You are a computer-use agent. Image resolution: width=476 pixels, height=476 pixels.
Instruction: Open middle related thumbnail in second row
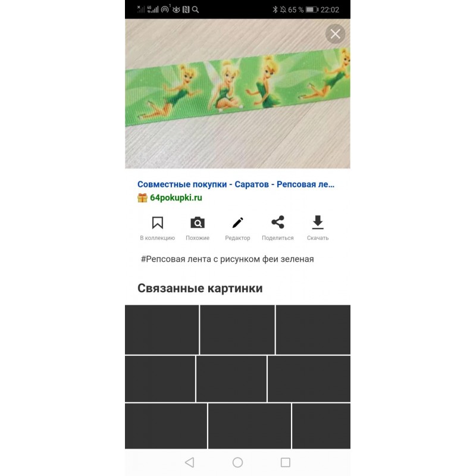231,378
